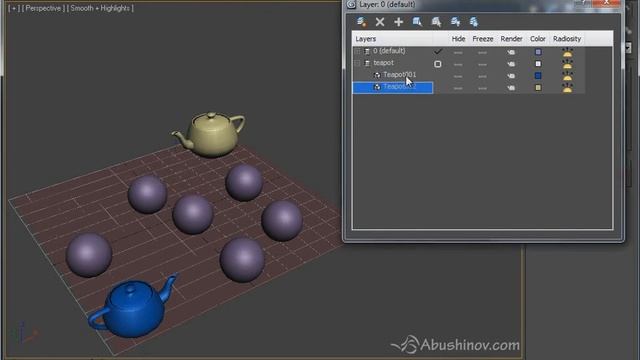Toggle Hide for the 0 (default) layer
Viewport: 640px width, 360px height.
click(x=458, y=52)
